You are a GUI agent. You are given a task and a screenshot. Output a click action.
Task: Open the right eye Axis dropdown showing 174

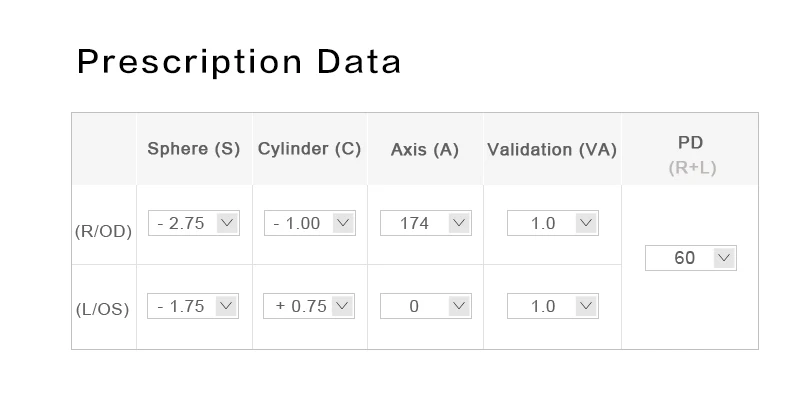point(426,223)
